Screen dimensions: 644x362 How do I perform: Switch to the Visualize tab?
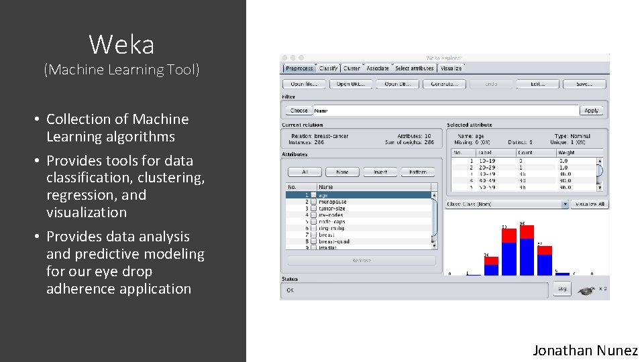451,68
